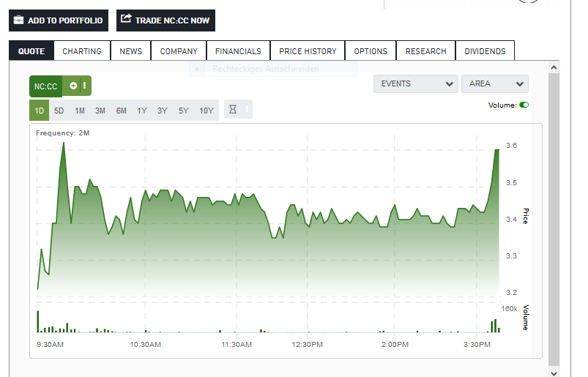The image size is (588, 377).
Task: Open the three-dot menu on NC:CC chip
Action: [x=84, y=86]
